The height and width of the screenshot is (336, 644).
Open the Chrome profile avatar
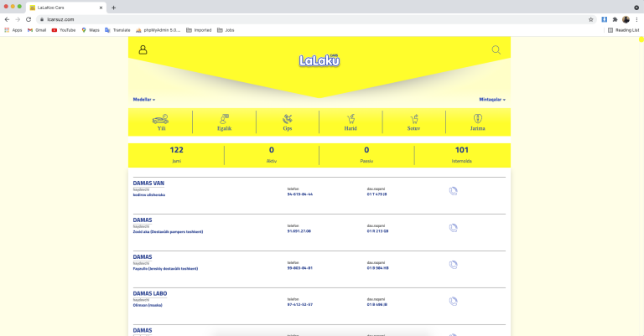point(626,19)
